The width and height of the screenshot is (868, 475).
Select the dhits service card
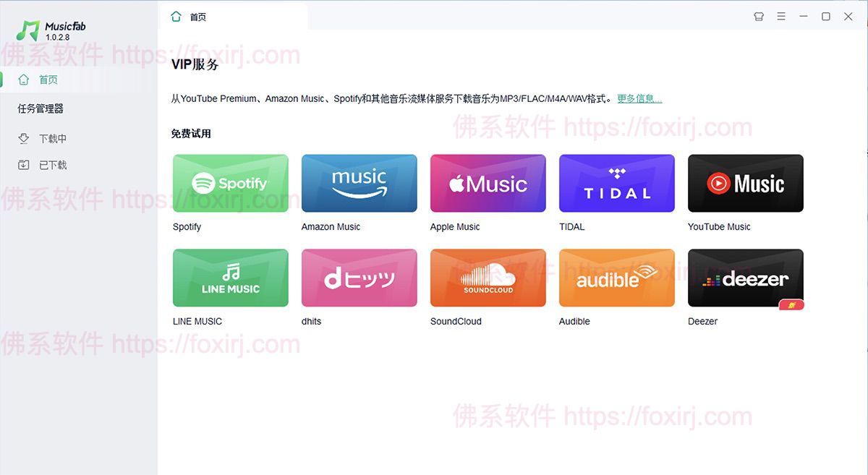(359, 278)
